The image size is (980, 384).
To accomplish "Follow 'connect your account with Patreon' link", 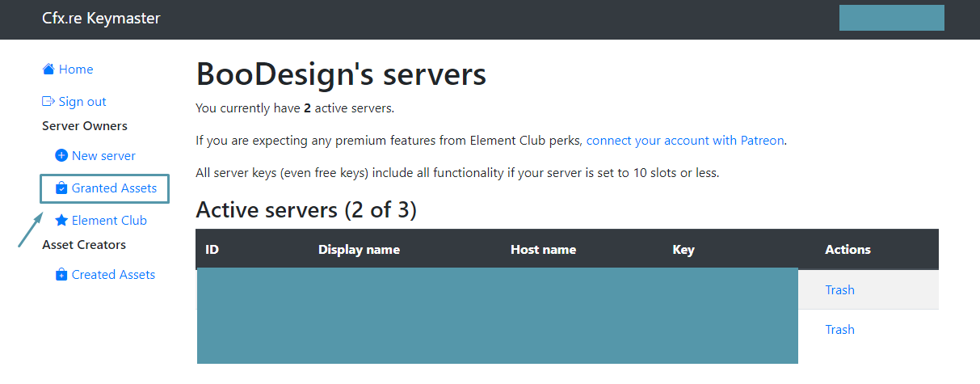I will coord(685,140).
